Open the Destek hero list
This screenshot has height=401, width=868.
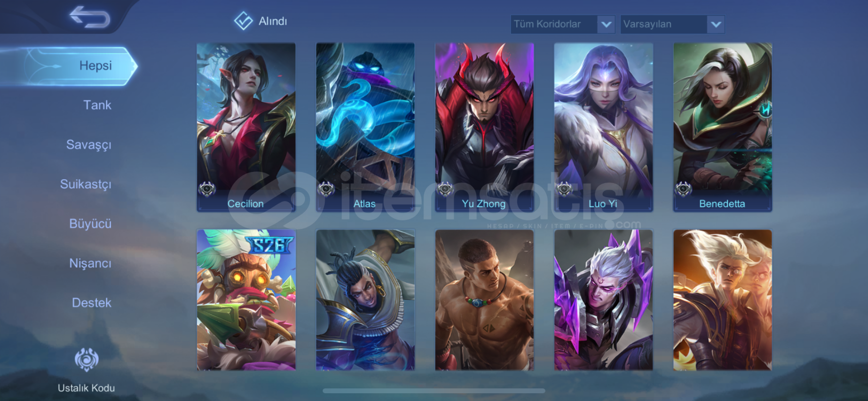pyautogui.click(x=92, y=303)
